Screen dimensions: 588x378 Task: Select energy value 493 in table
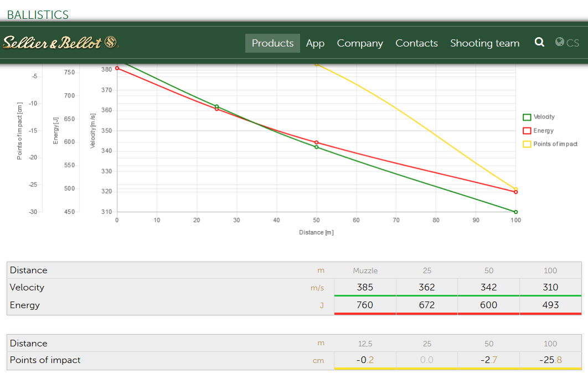click(x=550, y=305)
